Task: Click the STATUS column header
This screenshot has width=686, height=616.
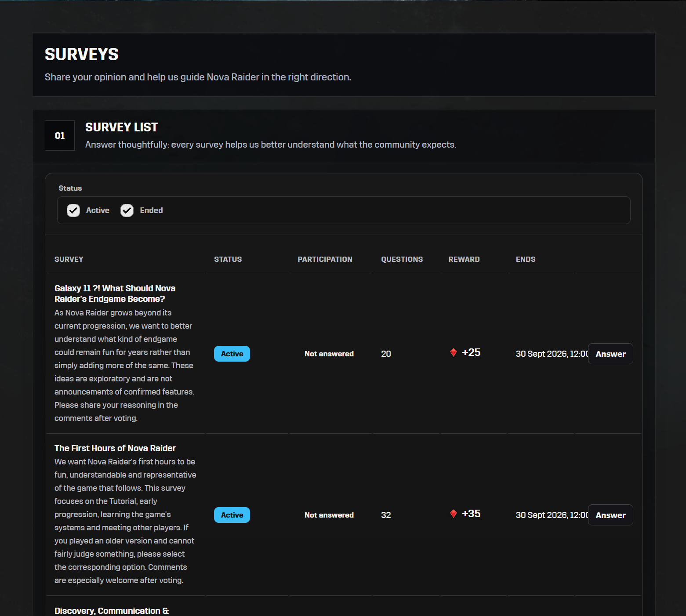Action: point(228,259)
